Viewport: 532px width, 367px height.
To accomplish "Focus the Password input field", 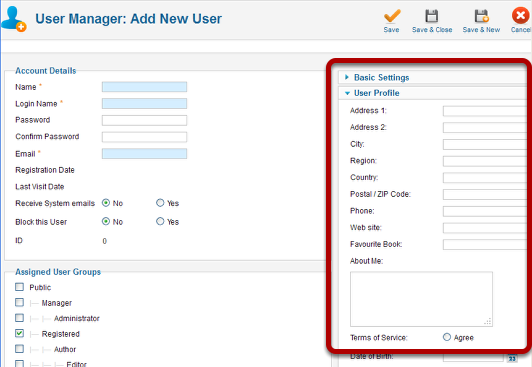I will point(144,120).
